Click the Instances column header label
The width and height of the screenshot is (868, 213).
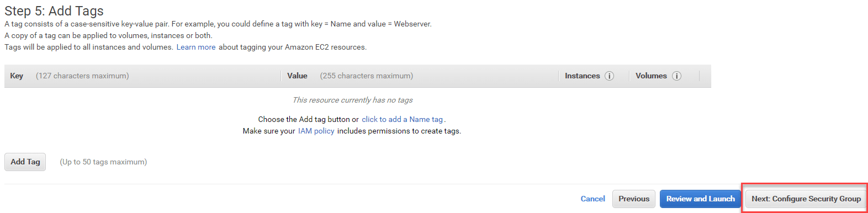[582, 76]
